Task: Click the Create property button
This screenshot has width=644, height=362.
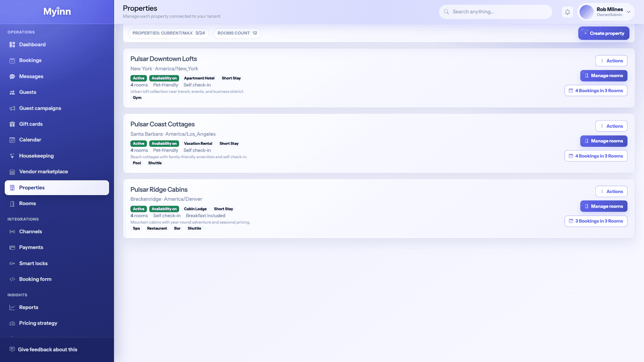Action: tap(604, 33)
